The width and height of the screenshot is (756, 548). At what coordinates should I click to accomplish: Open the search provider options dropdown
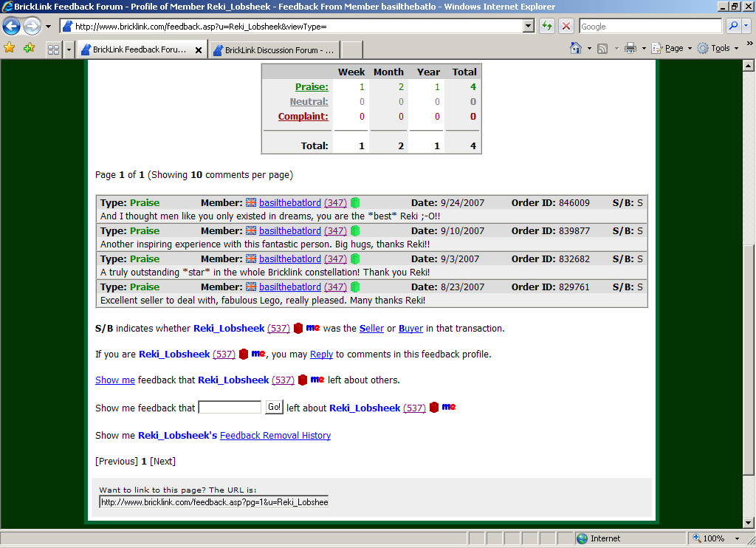[746, 26]
